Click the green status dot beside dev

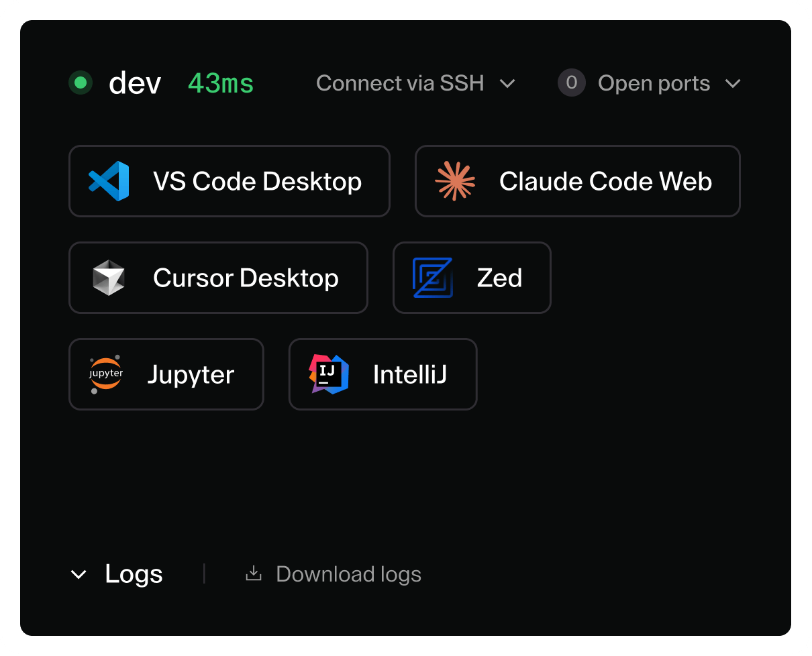tap(81, 83)
